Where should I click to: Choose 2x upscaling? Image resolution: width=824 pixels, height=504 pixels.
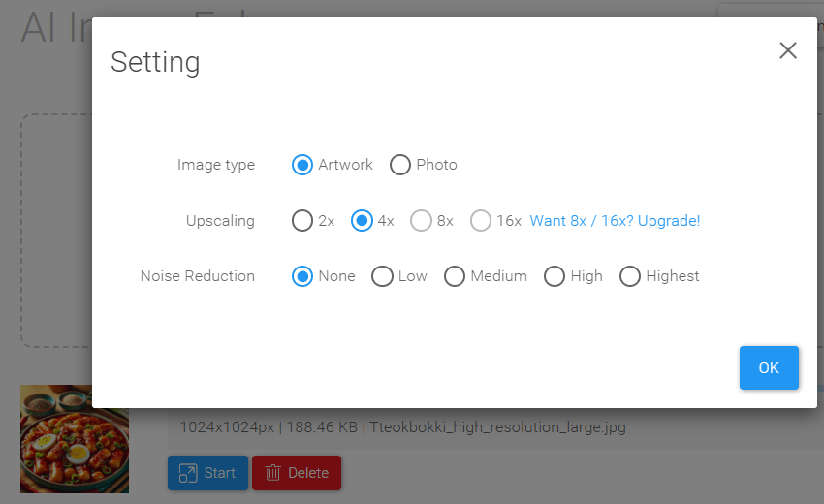click(x=302, y=221)
